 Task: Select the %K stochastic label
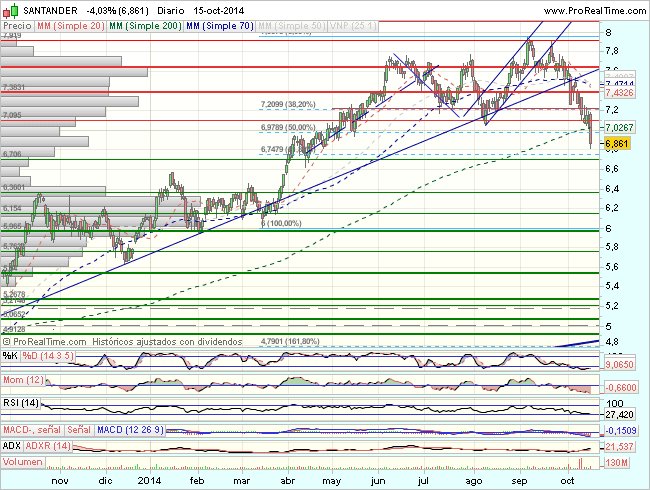click(10, 356)
